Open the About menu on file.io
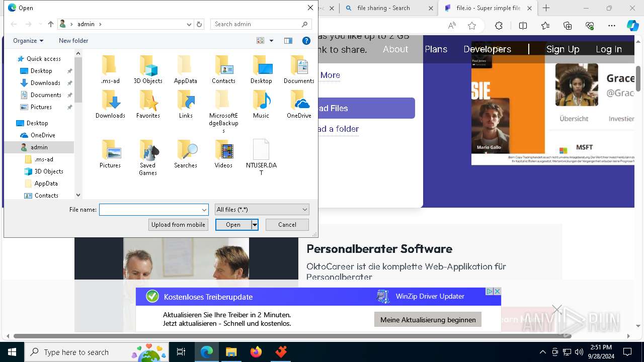The height and width of the screenshot is (362, 644). pyautogui.click(x=395, y=49)
